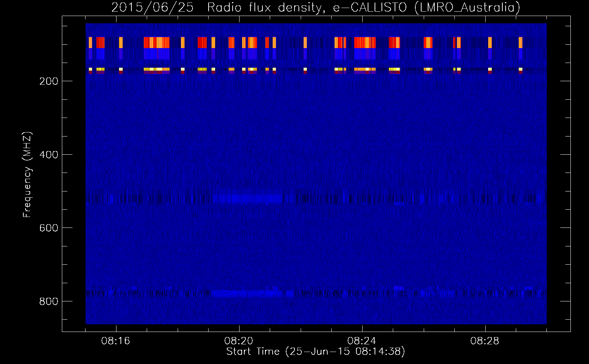Click the plot title "2015/06/25 Radio flux density, e-CALLISTO (LMRO_Australia)"

click(316, 8)
